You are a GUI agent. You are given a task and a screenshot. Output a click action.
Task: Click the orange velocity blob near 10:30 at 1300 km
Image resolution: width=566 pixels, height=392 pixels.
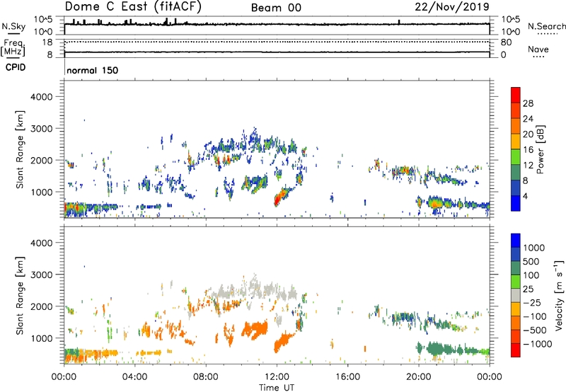tap(255, 329)
